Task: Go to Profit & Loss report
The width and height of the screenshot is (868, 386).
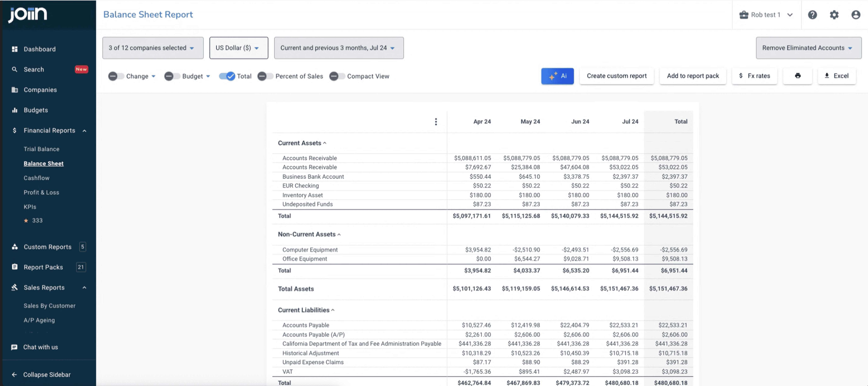Action: tap(41, 192)
